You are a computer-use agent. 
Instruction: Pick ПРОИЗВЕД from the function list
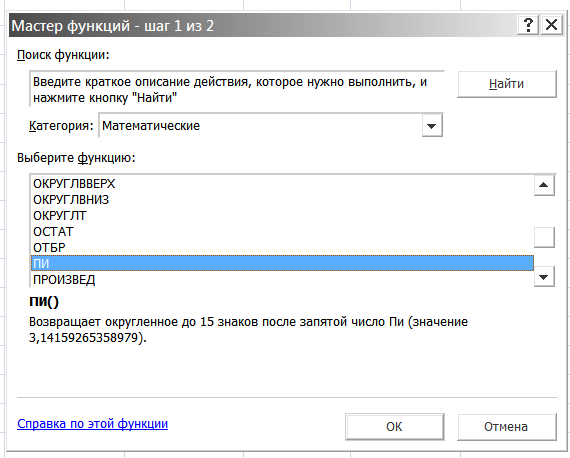tap(282, 280)
